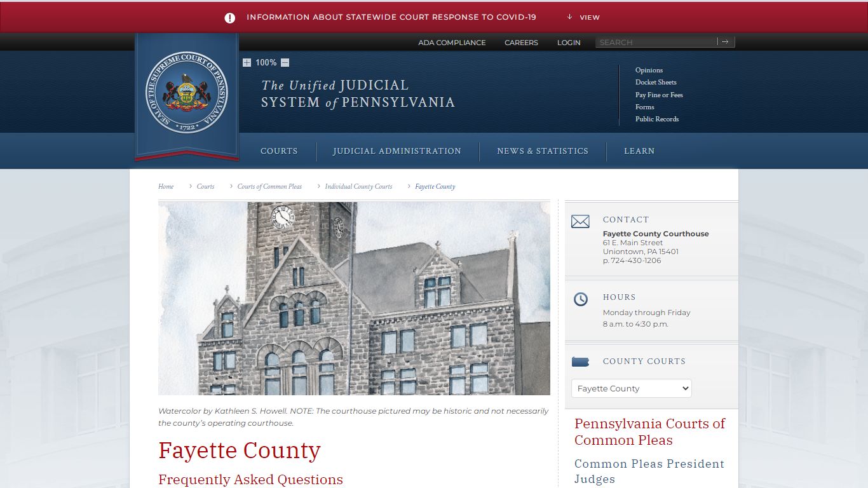Open the Public Records quick link
This screenshot has width=868, height=488.
click(x=657, y=119)
